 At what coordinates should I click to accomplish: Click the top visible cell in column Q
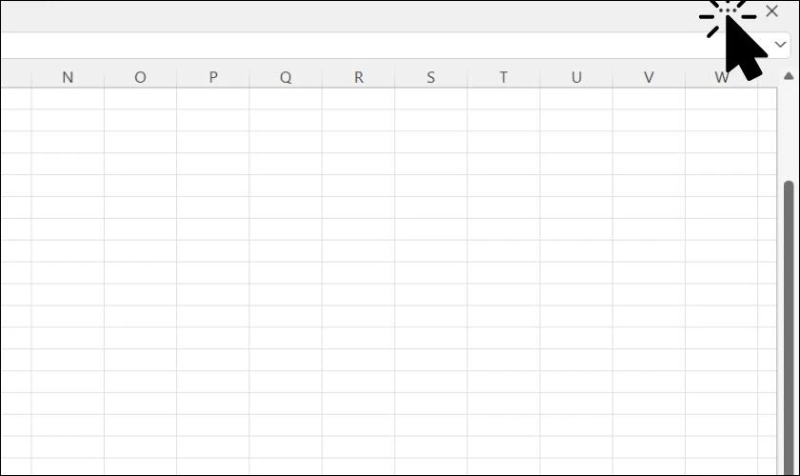(286, 98)
